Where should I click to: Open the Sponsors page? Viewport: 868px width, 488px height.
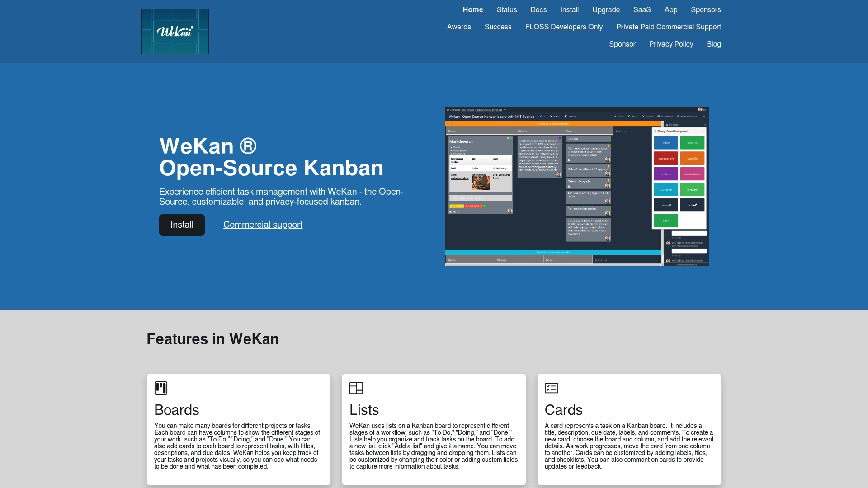pyautogui.click(x=706, y=10)
